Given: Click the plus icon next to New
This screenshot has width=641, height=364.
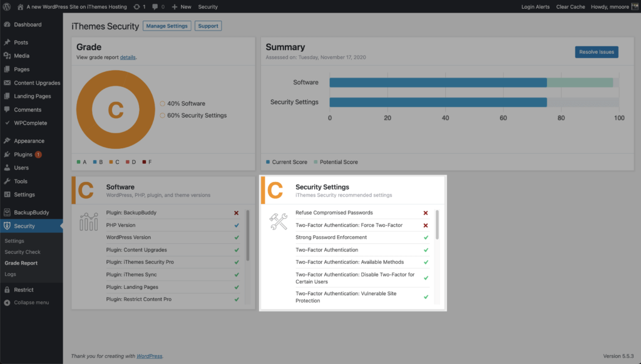Looking at the screenshot, I should (175, 6).
